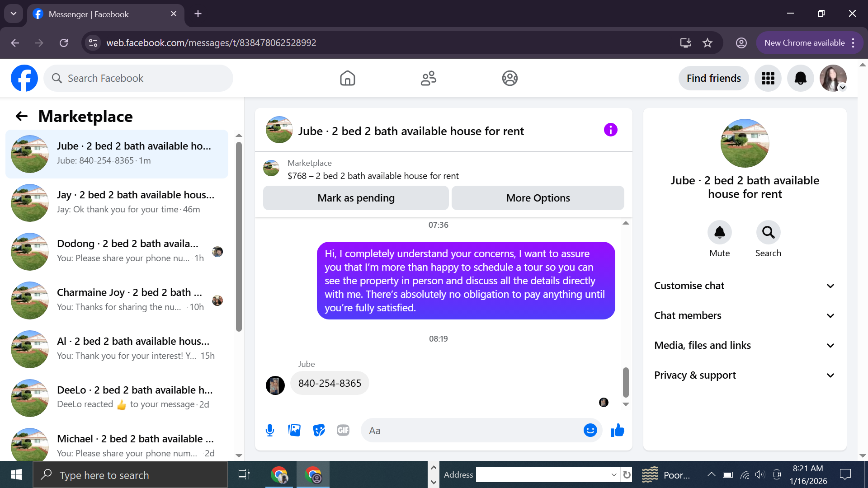Choose an emoji with the smiley icon
The image size is (868, 488).
tap(590, 430)
